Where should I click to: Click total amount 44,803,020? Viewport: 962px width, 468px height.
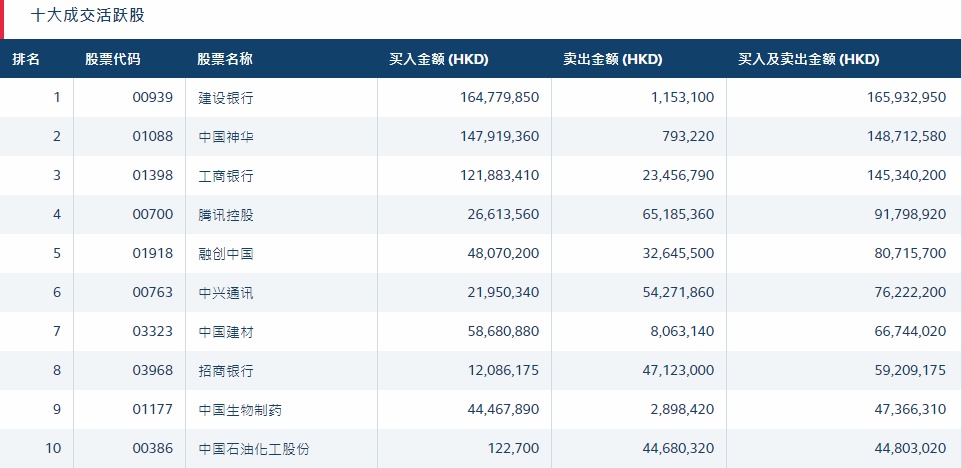point(910,448)
